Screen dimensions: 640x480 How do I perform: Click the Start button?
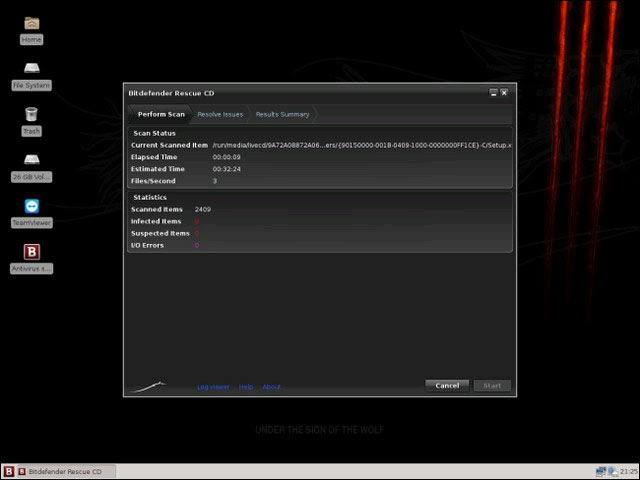click(492, 386)
